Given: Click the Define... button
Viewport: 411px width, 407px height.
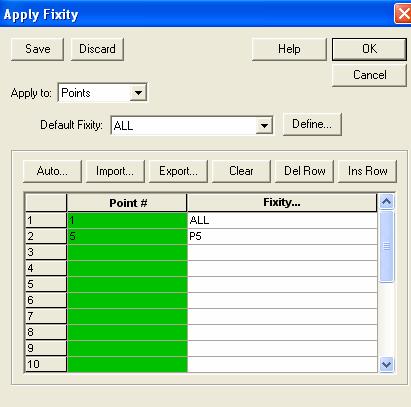Looking at the screenshot, I should (312, 124).
